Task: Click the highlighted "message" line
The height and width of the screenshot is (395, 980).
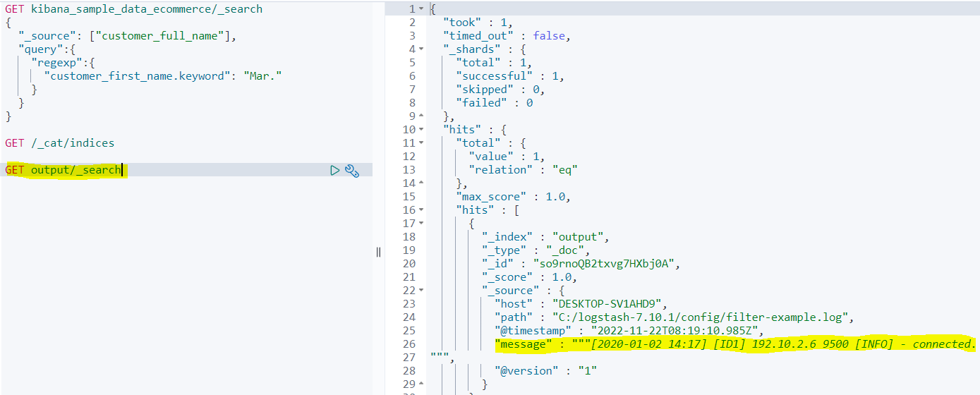Action: tap(734, 344)
